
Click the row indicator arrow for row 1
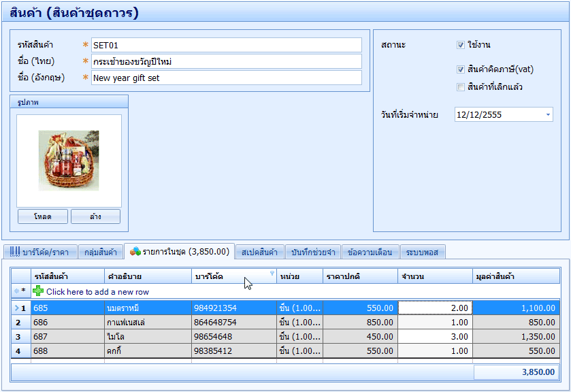[x=16, y=308]
